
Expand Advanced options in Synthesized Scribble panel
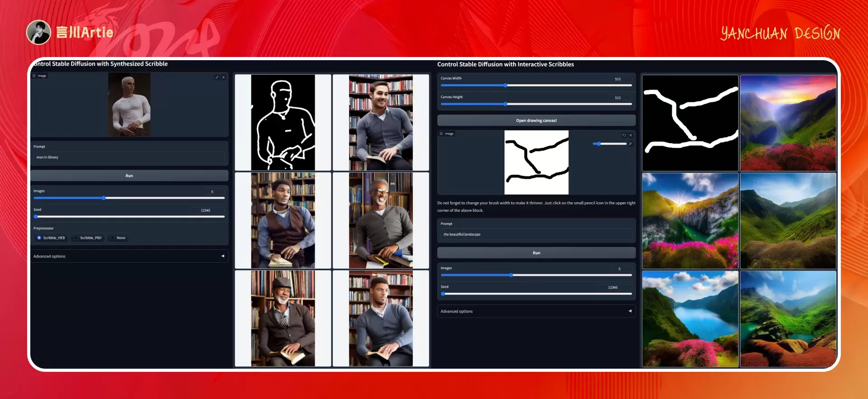(129, 256)
